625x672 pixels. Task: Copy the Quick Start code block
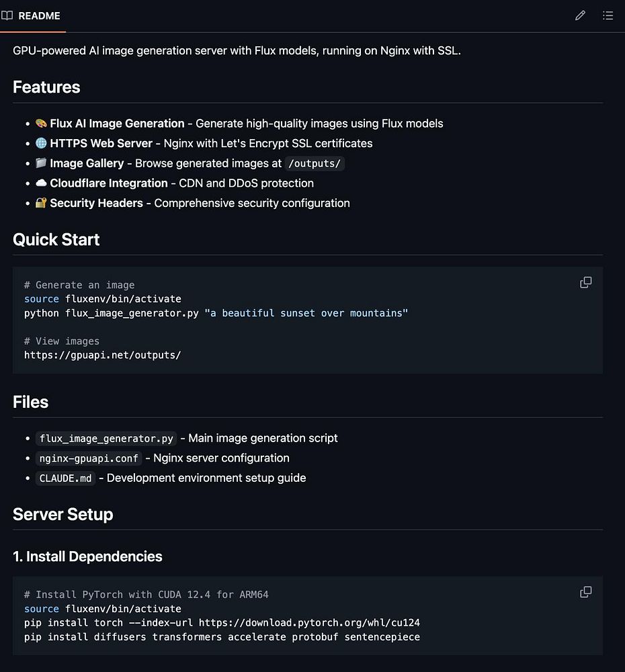coord(586,282)
